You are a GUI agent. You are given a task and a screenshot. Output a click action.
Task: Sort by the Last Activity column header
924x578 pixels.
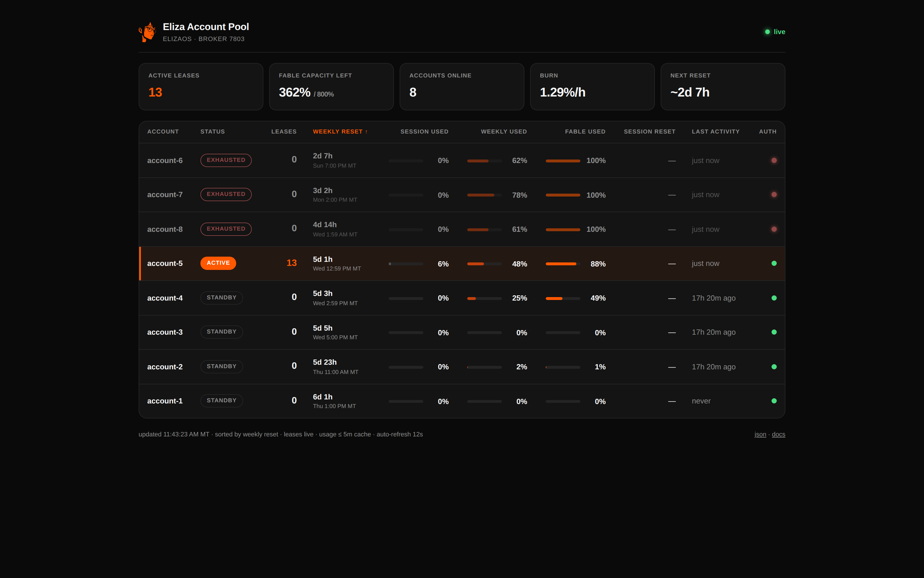pyautogui.click(x=716, y=131)
